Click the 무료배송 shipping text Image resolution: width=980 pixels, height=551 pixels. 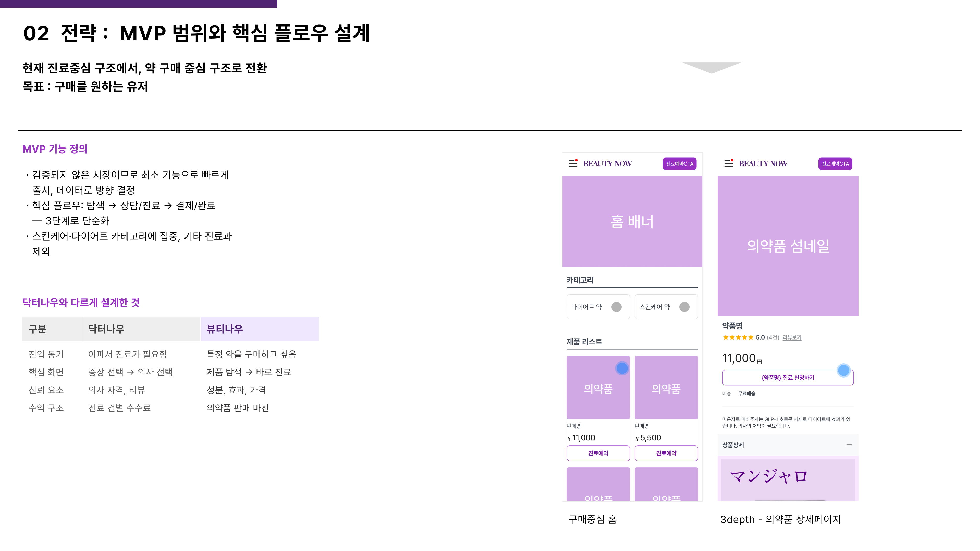click(746, 394)
